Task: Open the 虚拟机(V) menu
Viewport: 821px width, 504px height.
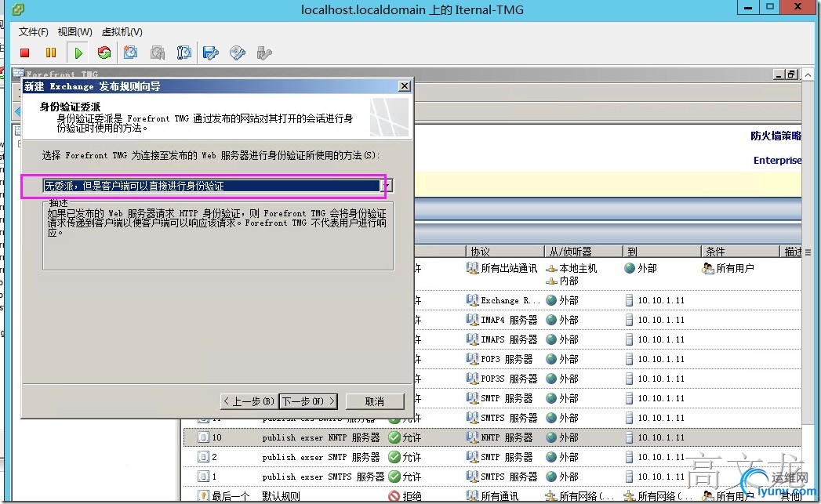Action: [x=122, y=32]
